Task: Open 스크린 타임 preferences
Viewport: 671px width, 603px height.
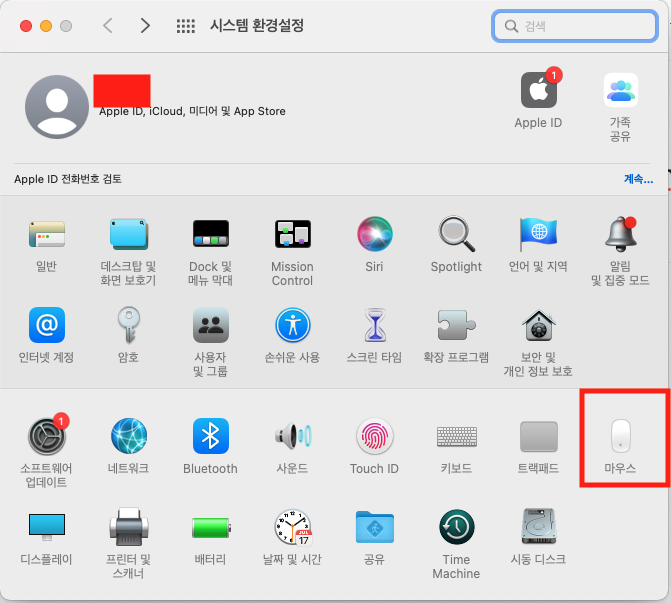Action: pyautogui.click(x=375, y=325)
